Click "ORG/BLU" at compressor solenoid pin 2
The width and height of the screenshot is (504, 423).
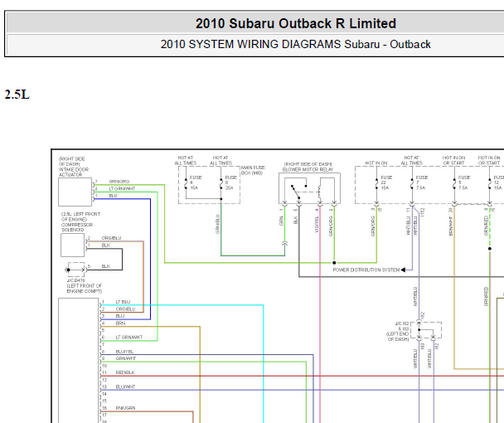tap(112, 238)
